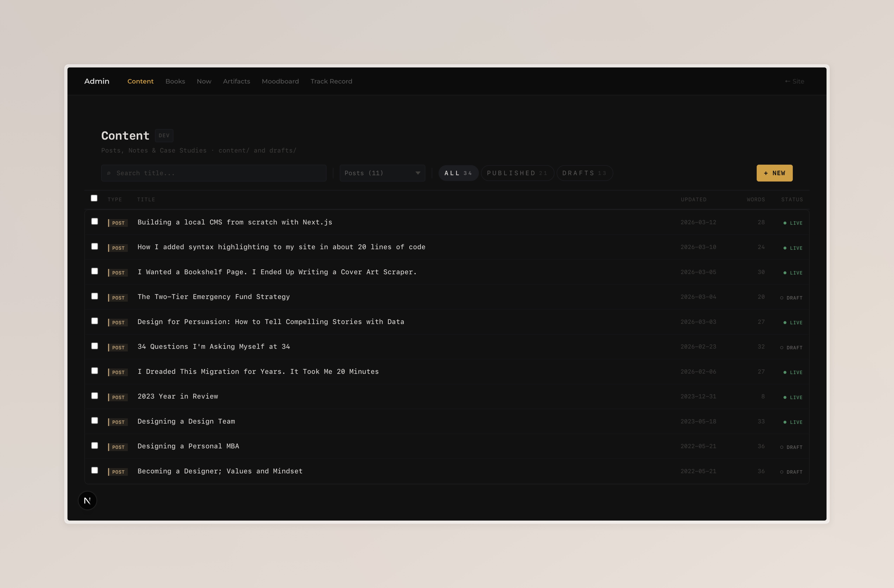Toggle the select-all checkbox in the table header
Viewport: 894px width, 588px height.
point(94,198)
